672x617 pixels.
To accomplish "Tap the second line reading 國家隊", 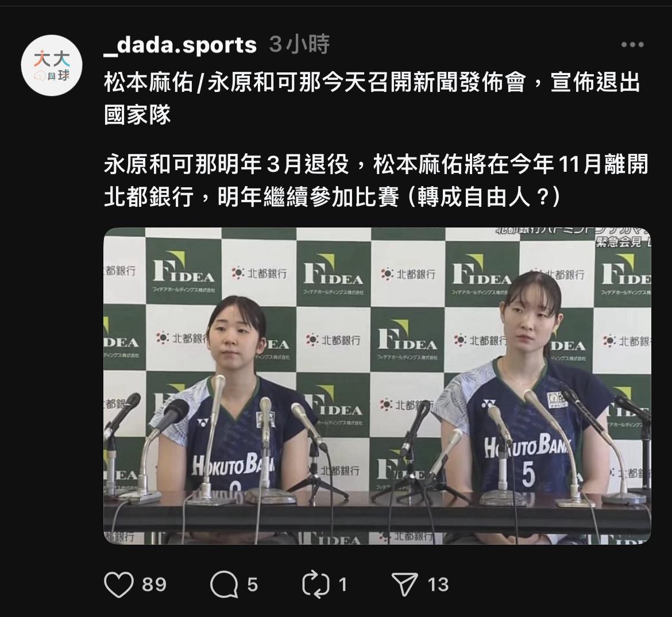I will 138,114.
